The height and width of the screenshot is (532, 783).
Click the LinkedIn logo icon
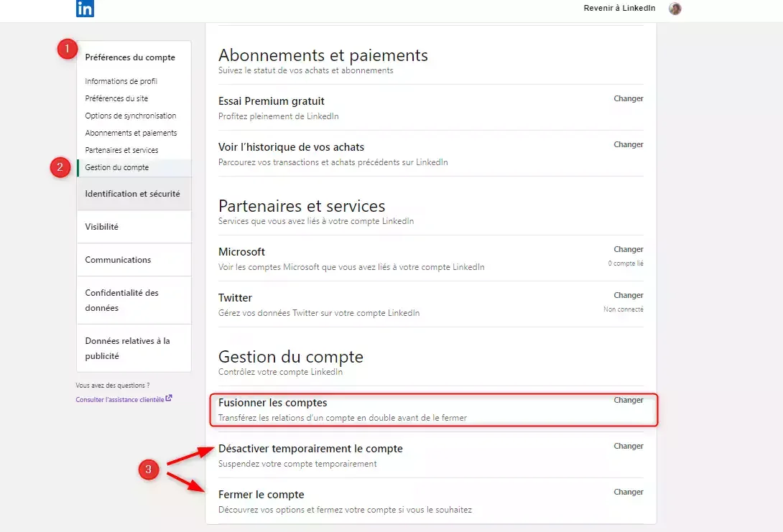[x=85, y=9]
